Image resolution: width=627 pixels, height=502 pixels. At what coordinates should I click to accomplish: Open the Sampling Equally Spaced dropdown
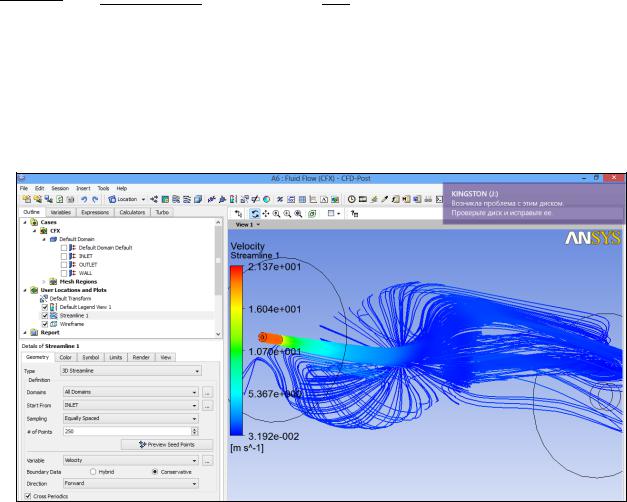pyautogui.click(x=131, y=418)
